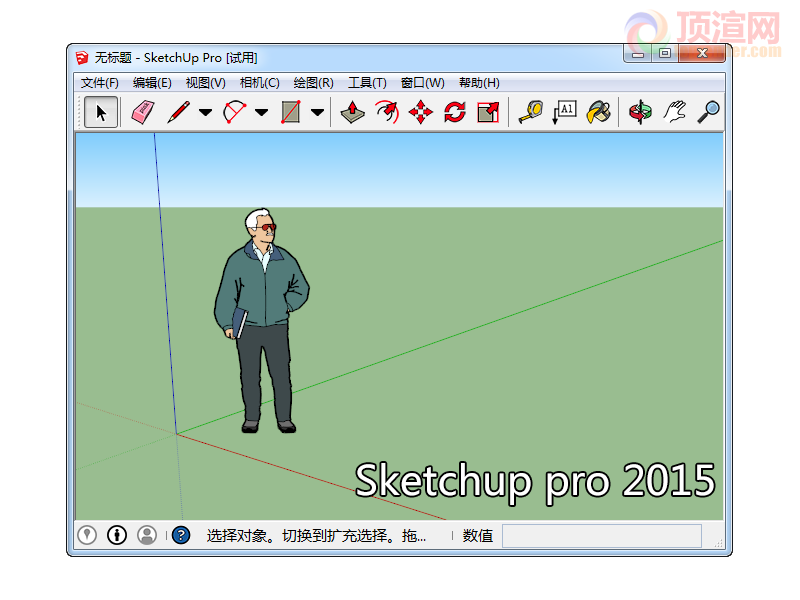Open the 文件(F) menu

point(99,83)
